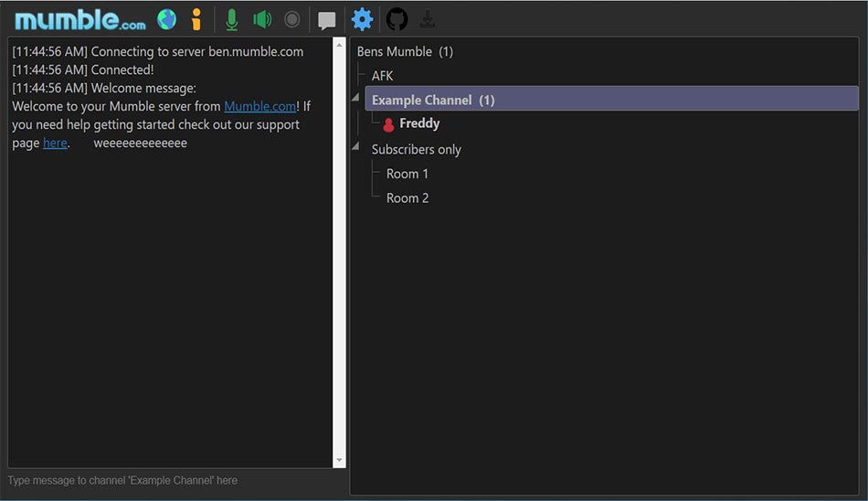868x501 pixels.
Task: Mute yourself with the green microphone icon
Action: pos(232,20)
